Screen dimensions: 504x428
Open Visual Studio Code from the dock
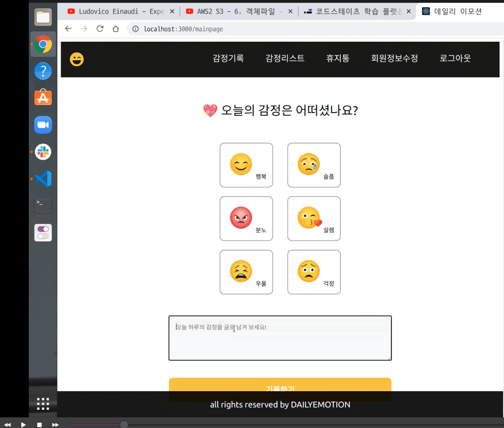coord(43,178)
